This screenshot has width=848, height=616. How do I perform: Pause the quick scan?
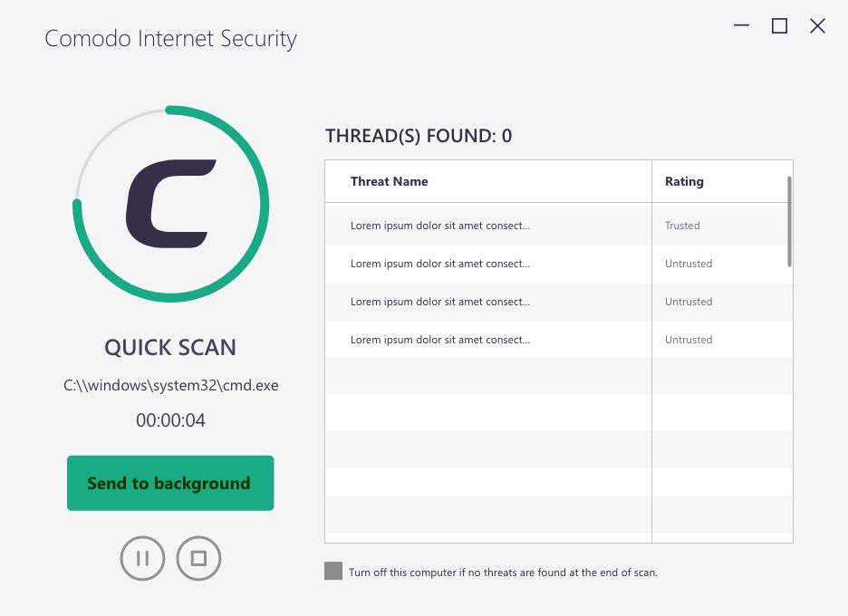tap(142, 558)
